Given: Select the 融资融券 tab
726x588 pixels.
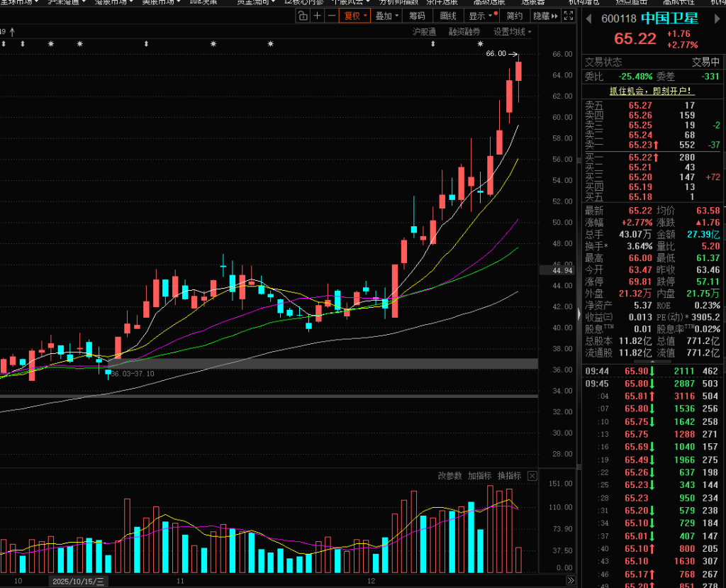Looking at the screenshot, I should 464,31.
